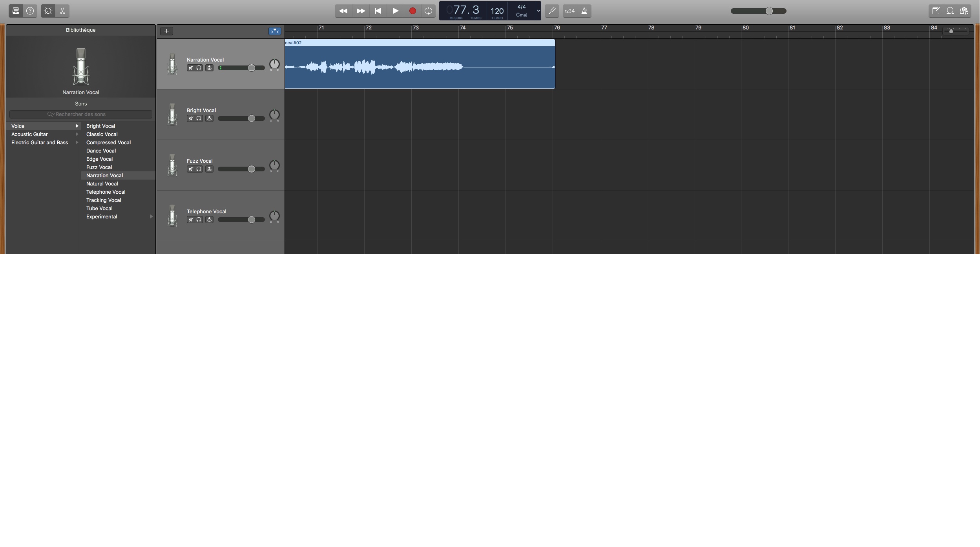Viewport: 980px width, 547px height.
Task: Open the Note Pad button
Action: [x=936, y=11]
